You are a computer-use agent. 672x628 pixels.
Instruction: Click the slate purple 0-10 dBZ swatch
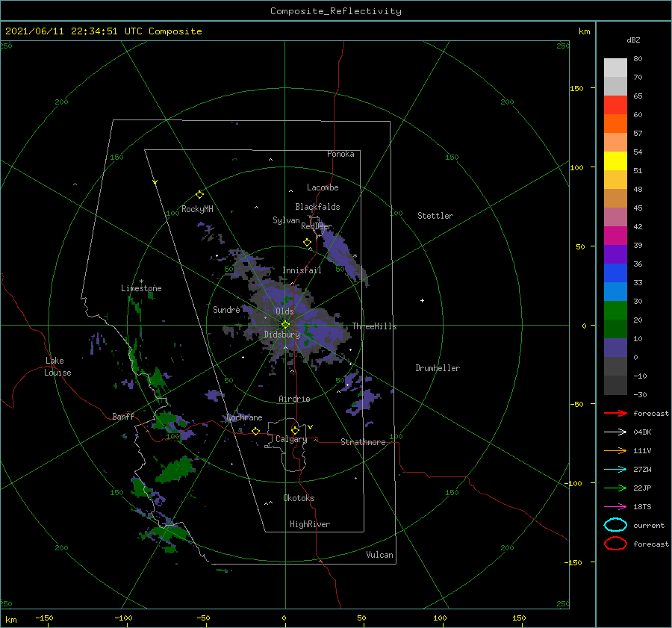tap(615, 348)
